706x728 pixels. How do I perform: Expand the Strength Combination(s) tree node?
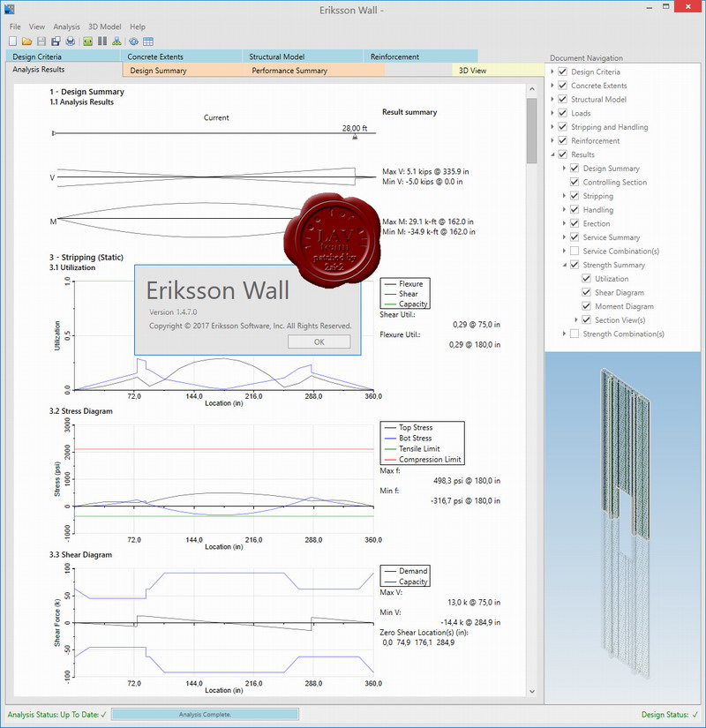coord(564,334)
